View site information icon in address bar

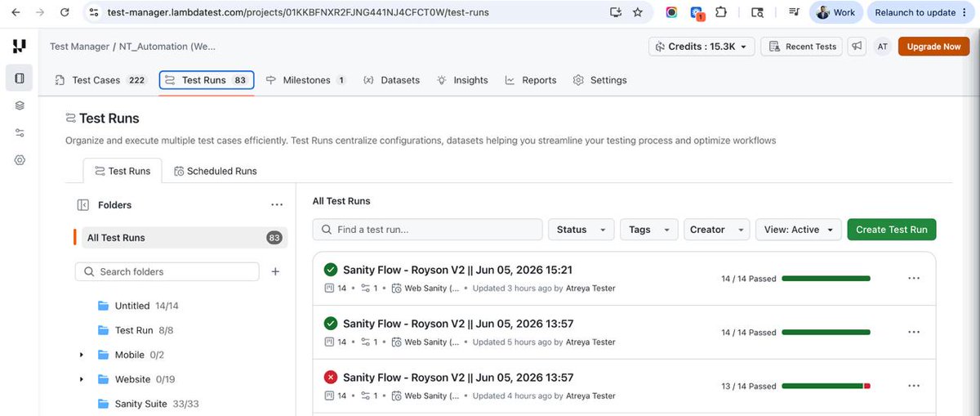(94, 12)
